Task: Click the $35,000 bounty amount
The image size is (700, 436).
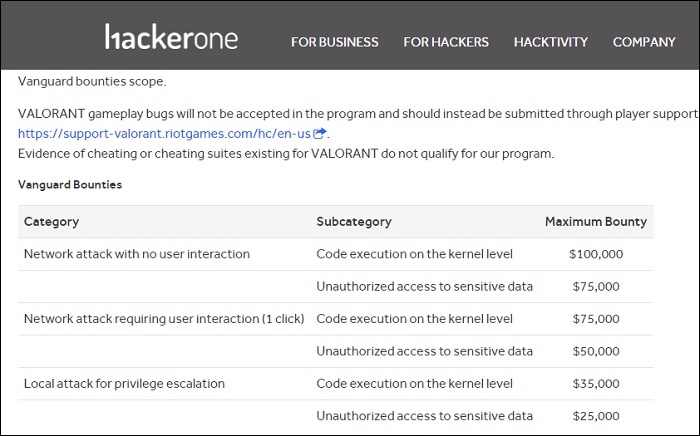Action: tap(595, 383)
